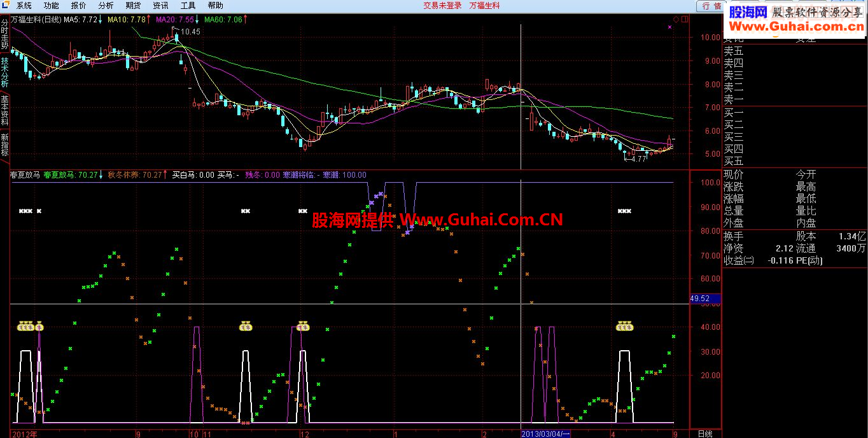
Task: Open the 资讯 menu
Action: pyautogui.click(x=161, y=5)
